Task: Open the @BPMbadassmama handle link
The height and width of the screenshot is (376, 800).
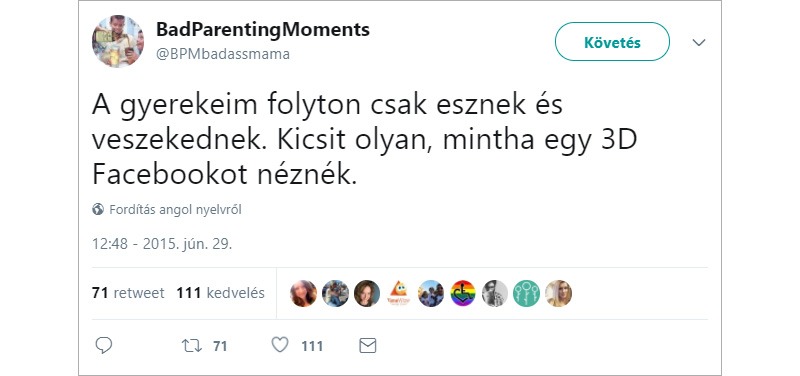Action: pyautogui.click(x=223, y=54)
